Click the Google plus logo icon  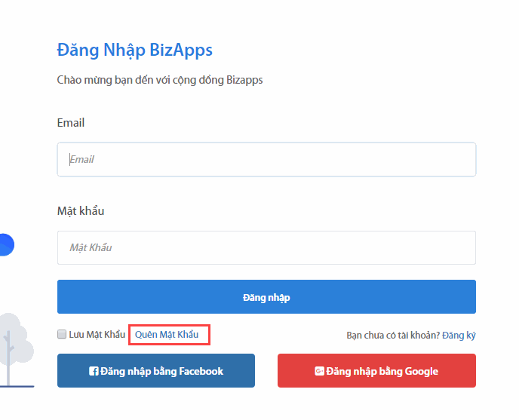[319, 371]
